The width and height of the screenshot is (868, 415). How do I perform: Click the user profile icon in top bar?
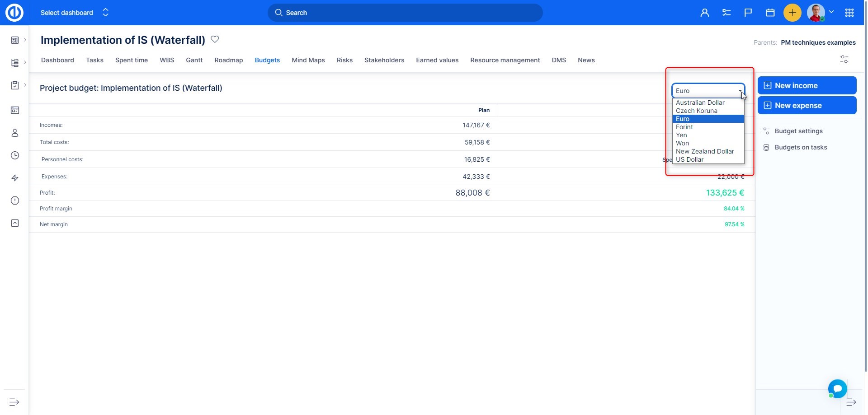click(704, 13)
